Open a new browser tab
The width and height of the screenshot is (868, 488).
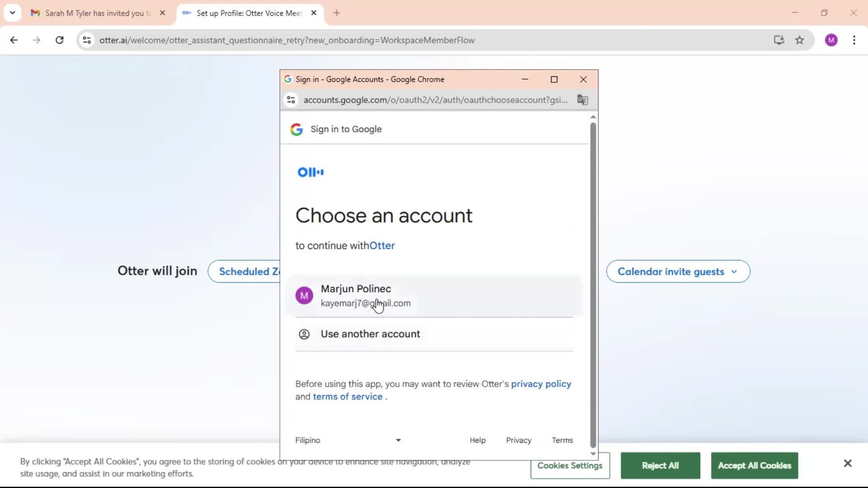[336, 13]
